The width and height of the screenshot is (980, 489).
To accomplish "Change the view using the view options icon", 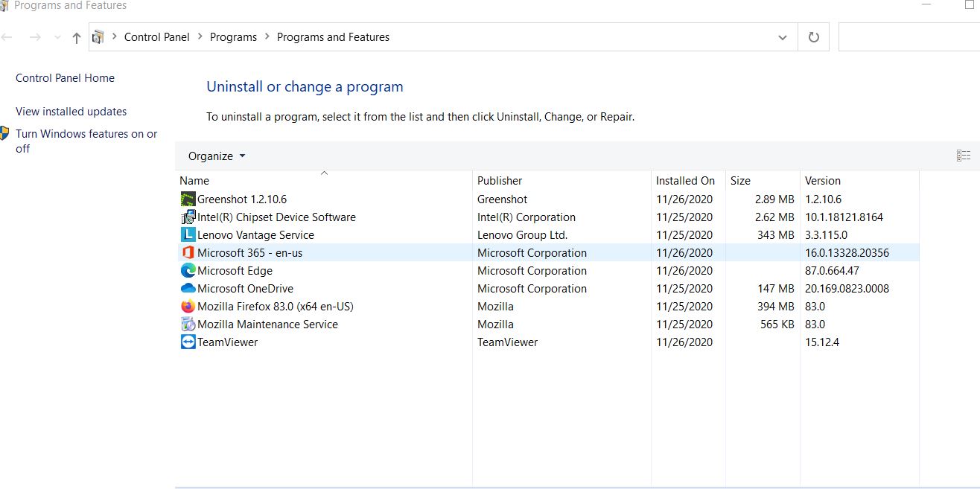I will [x=964, y=156].
